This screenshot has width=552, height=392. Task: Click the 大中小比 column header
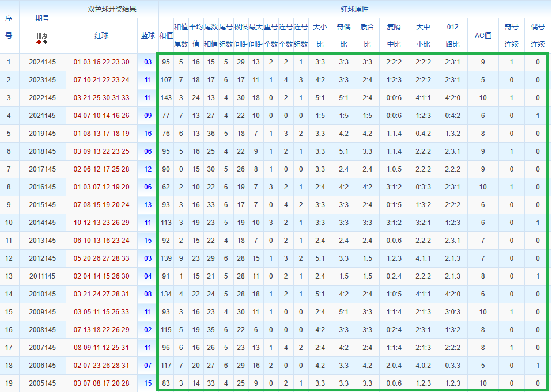click(423, 36)
